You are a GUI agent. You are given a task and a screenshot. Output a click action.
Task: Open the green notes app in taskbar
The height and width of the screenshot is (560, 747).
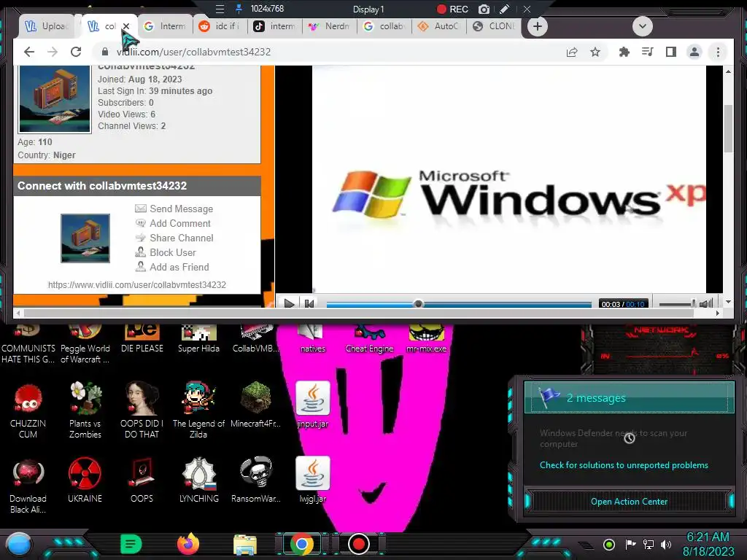tap(131, 544)
